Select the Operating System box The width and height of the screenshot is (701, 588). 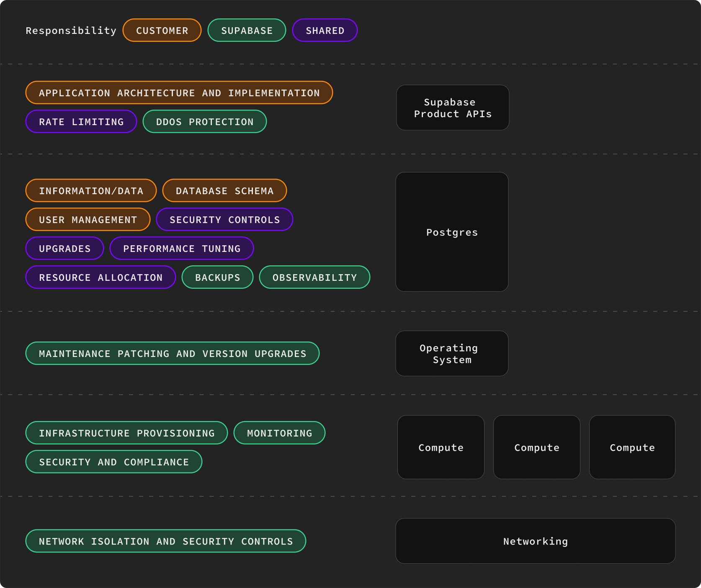[452, 354]
